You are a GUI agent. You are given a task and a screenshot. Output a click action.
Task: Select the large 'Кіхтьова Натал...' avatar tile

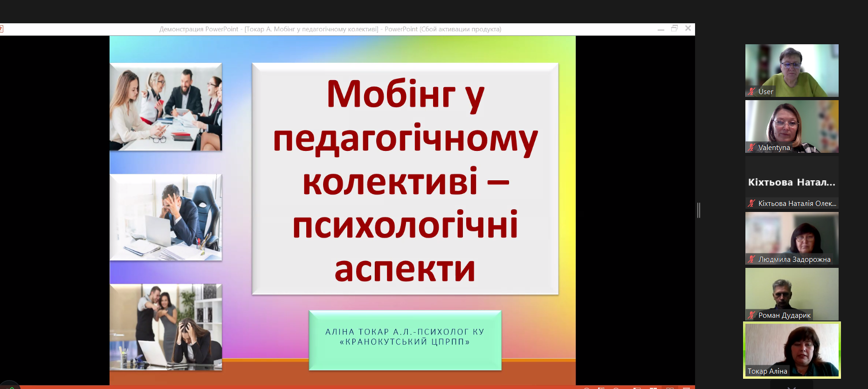coord(792,182)
